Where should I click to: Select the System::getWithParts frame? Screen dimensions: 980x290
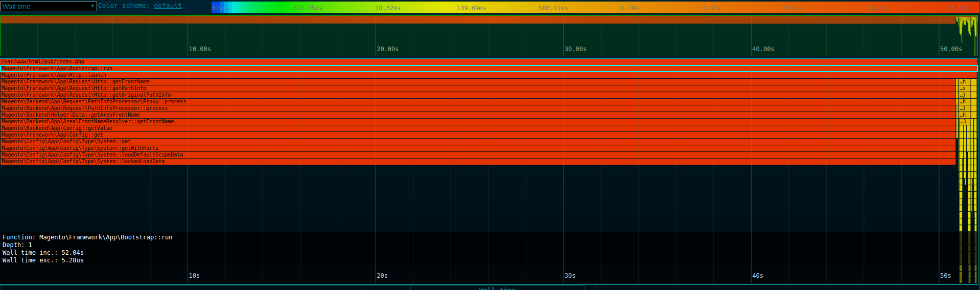coord(478,148)
